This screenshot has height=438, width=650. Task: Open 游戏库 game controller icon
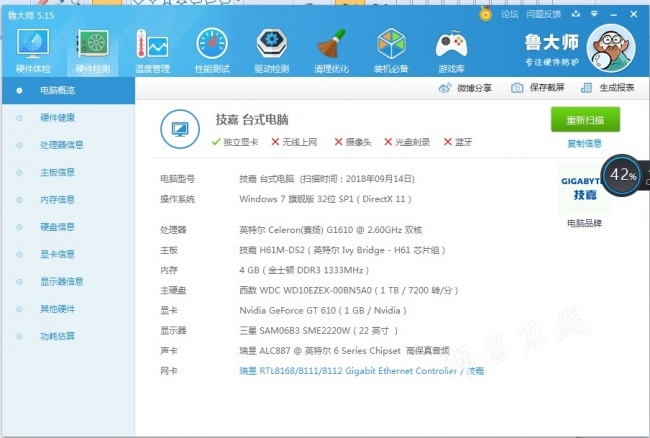coord(451,51)
